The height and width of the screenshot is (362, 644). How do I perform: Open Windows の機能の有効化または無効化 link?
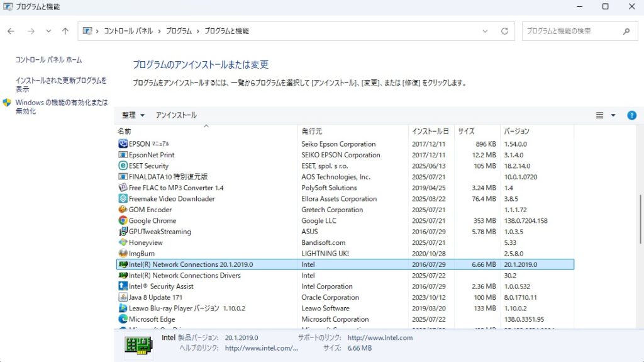[61, 106]
